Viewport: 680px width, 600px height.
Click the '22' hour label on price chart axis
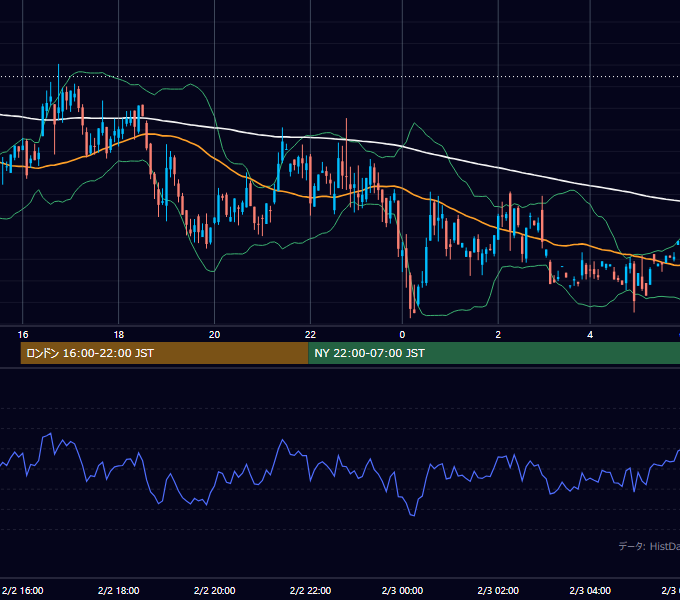[310, 335]
